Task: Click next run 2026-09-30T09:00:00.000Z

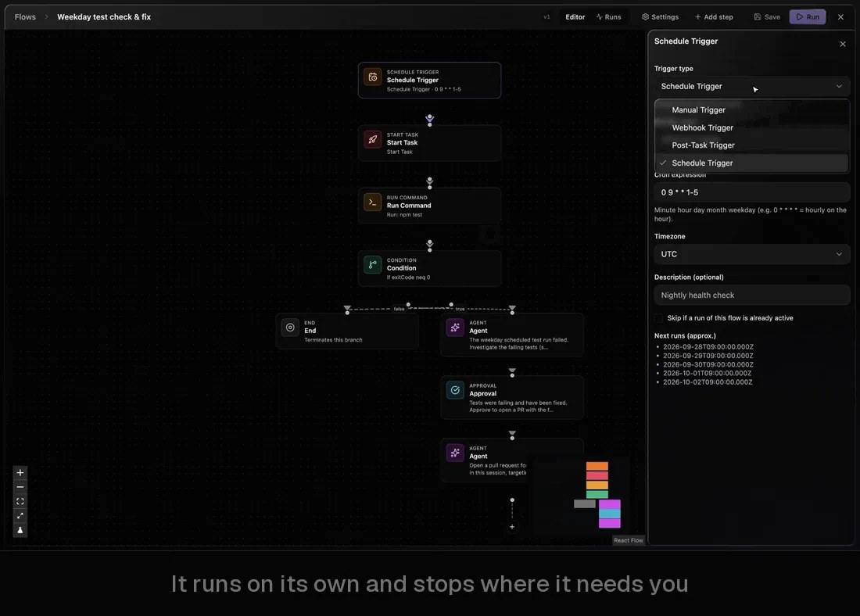Action: click(708, 365)
